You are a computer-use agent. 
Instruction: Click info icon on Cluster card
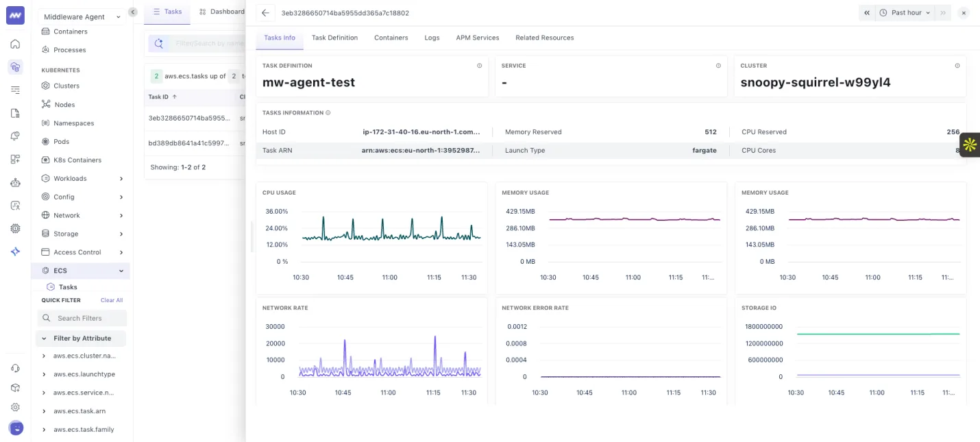(957, 66)
